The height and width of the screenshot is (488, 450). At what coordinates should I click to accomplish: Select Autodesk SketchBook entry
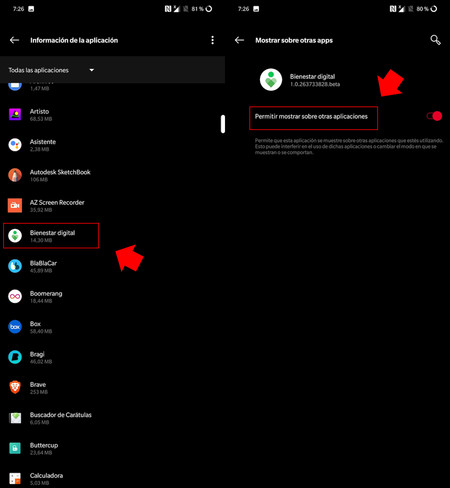(x=112, y=175)
